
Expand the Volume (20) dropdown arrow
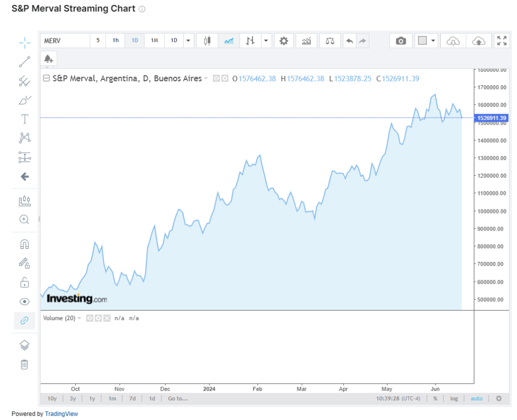point(79,318)
